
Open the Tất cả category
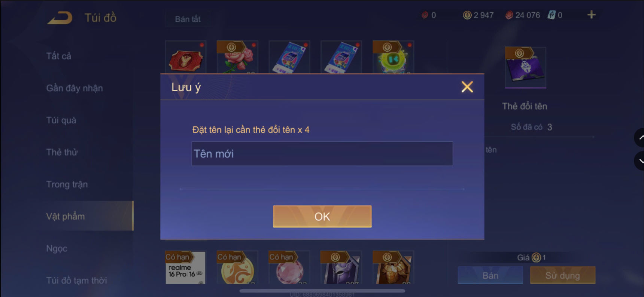[59, 56]
